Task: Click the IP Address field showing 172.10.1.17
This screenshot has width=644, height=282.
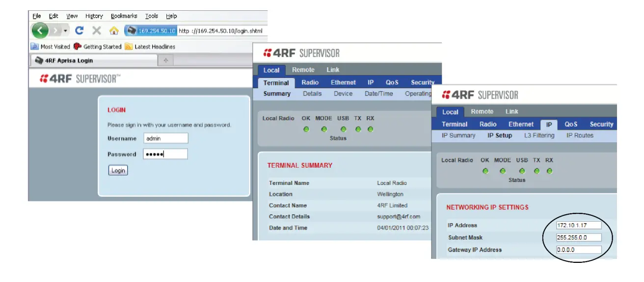Action: [579, 226]
